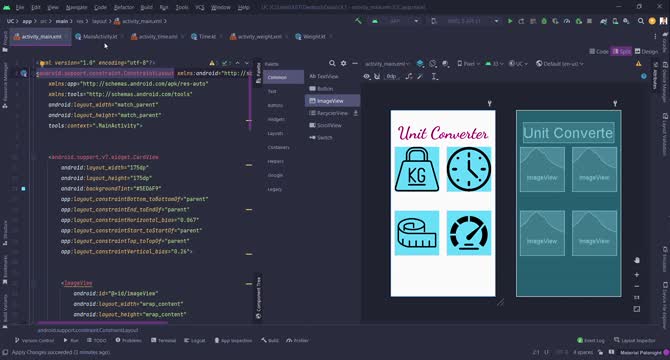Switch to Design view button
The image size is (670, 360).
646,51
